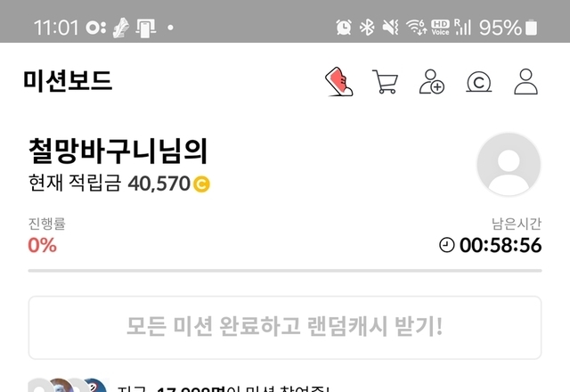Image resolution: width=570 pixels, height=392 pixels.
Task: Tap the battery 95% indicator
Action: point(508,28)
